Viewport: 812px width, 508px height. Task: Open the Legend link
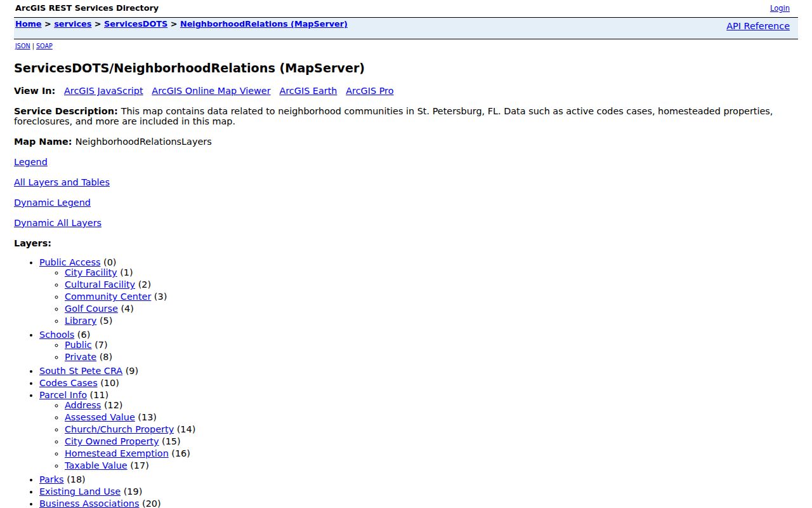click(x=30, y=162)
